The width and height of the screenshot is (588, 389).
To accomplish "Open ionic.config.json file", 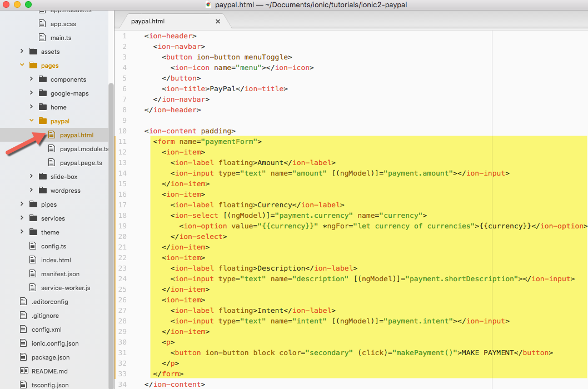I will pos(55,343).
